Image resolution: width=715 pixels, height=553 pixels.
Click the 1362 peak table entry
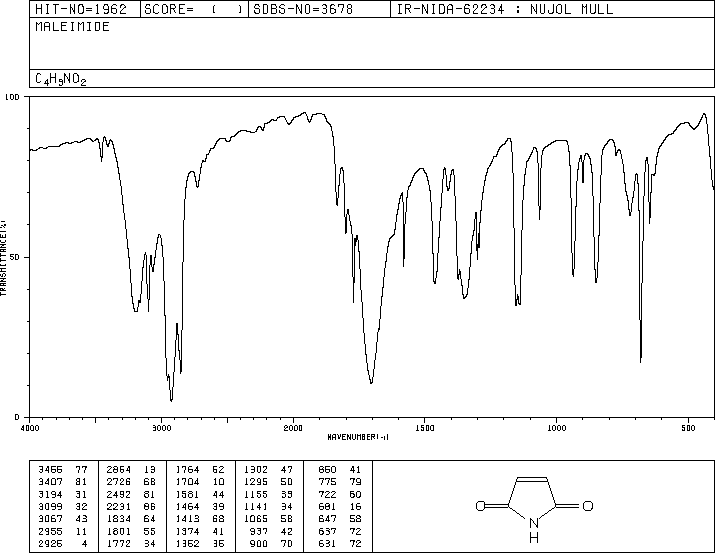coord(200,544)
